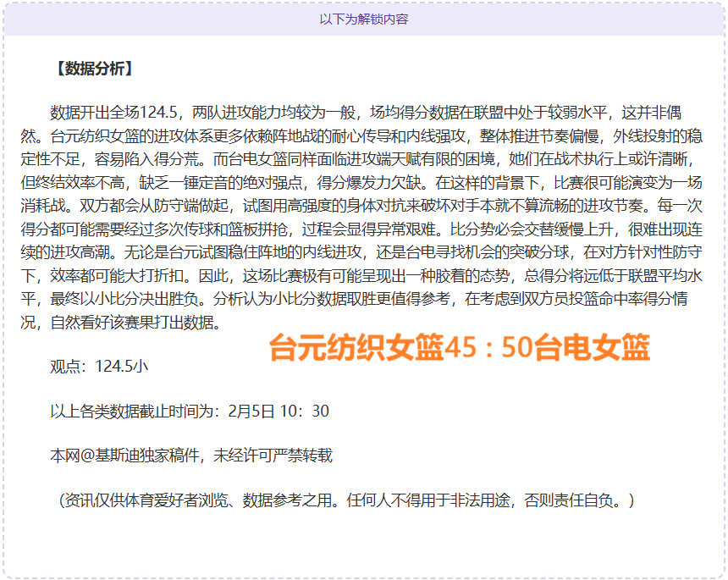Open the "@基斯迪" author mention
Viewport: 728px width, 580px height.
click(103, 456)
